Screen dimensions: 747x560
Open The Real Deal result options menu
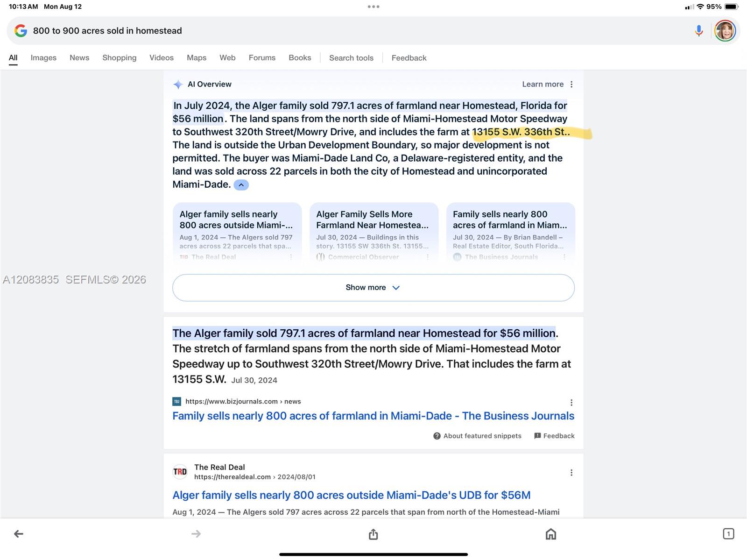571,473
